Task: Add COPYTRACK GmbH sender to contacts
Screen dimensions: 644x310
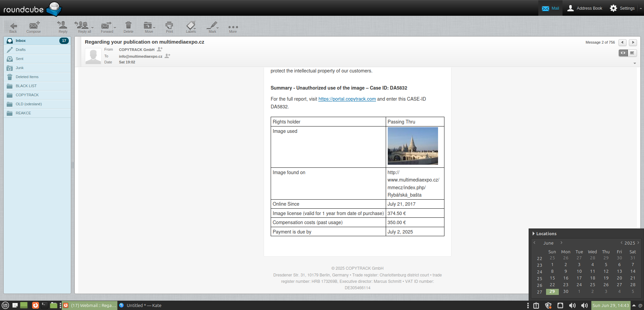Action: coord(160,49)
